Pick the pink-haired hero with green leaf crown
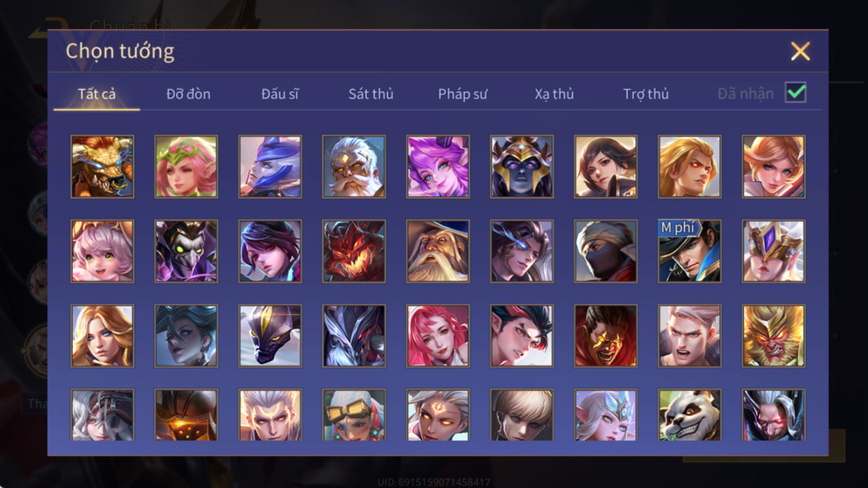The image size is (868, 488). [x=186, y=166]
